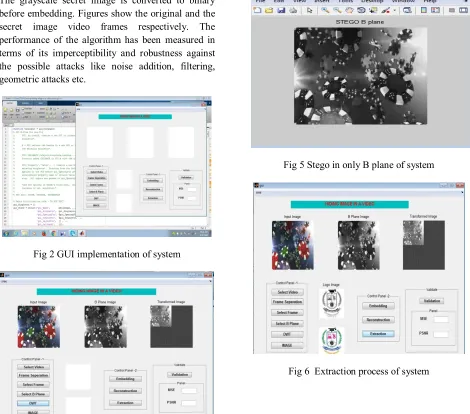Close the GUI window under Fig 2 caption
The width and height of the screenshot is (470, 414).
[x=209, y=275]
